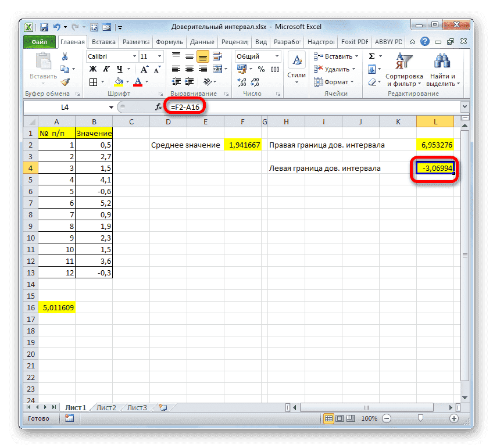493x448 pixels.
Task: Apply the percent style (%) icon
Action: (x=260, y=69)
